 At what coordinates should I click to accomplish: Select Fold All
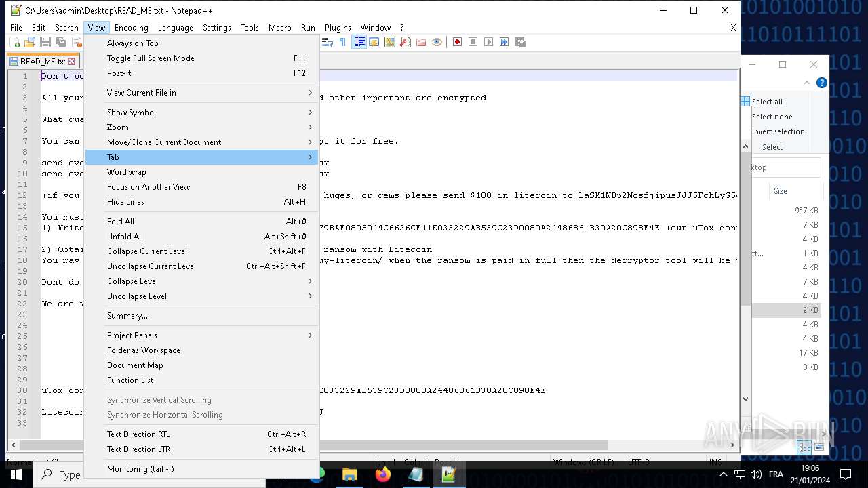(x=201, y=222)
